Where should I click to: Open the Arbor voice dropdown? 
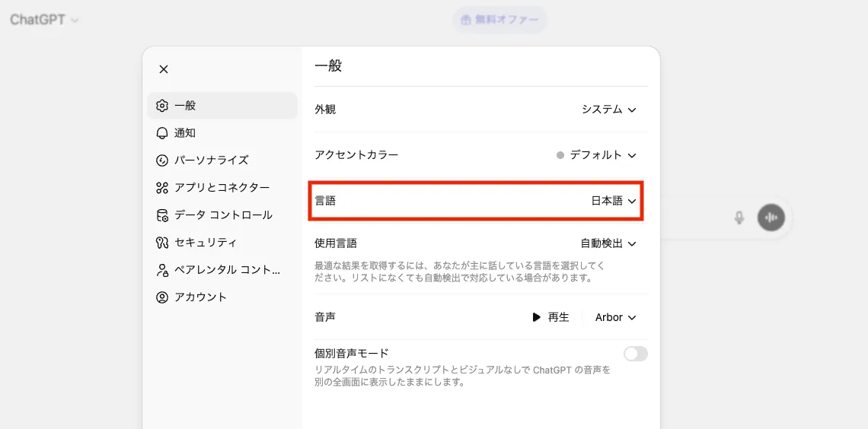pyautogui.click(x=615, y=317)
